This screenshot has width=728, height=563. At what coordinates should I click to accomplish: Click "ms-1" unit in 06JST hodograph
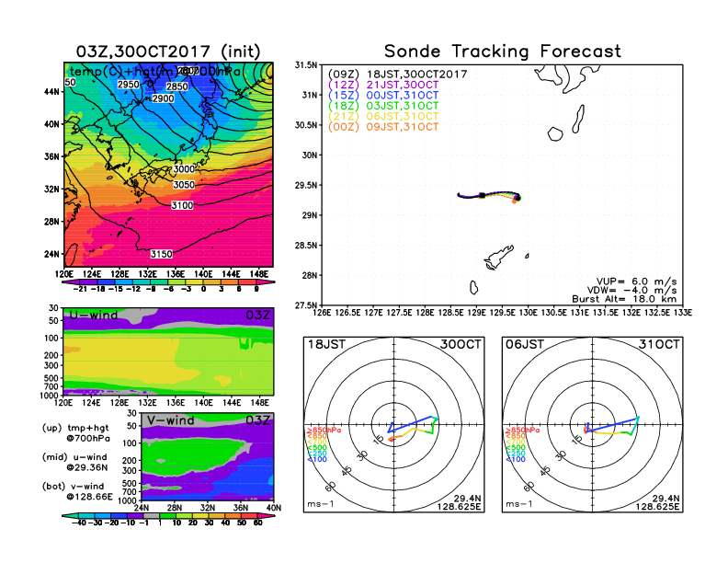(519, 504)
